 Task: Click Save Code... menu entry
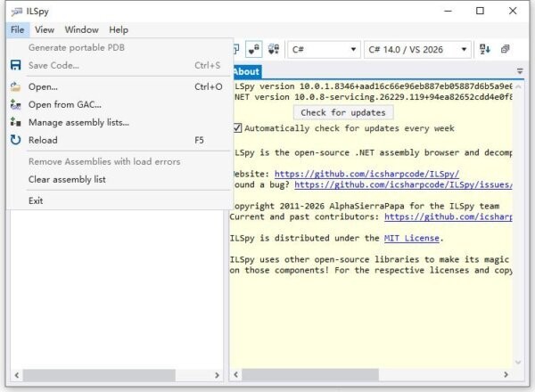point(119,65)
